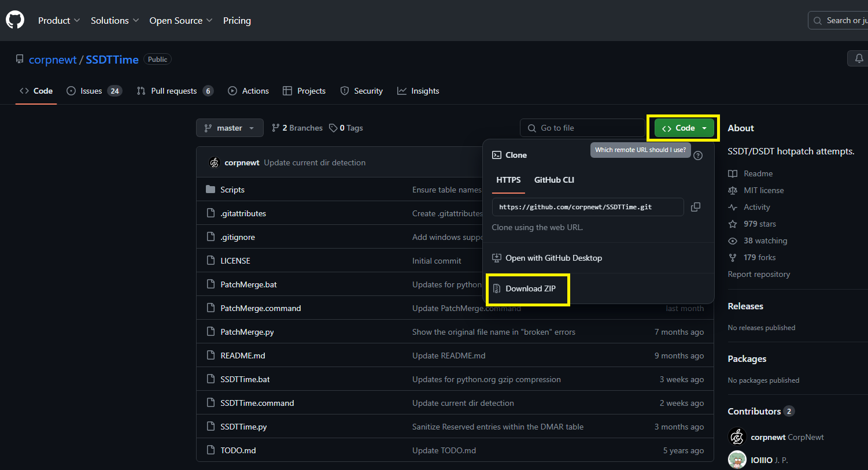The image size is (868, 470).
Task: Select the HTTPS clone tab
Action: pyautogui.click(x=508, y=180)
